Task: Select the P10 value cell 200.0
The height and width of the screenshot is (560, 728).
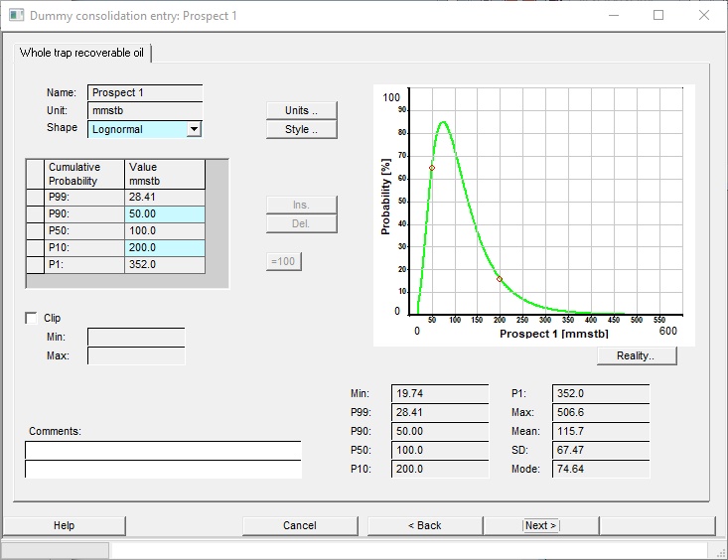Action: (165, 247)
